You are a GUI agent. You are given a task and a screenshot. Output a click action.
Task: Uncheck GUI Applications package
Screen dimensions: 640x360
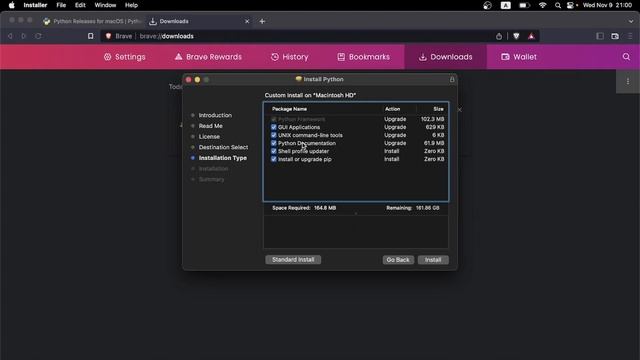coord(273,127)
